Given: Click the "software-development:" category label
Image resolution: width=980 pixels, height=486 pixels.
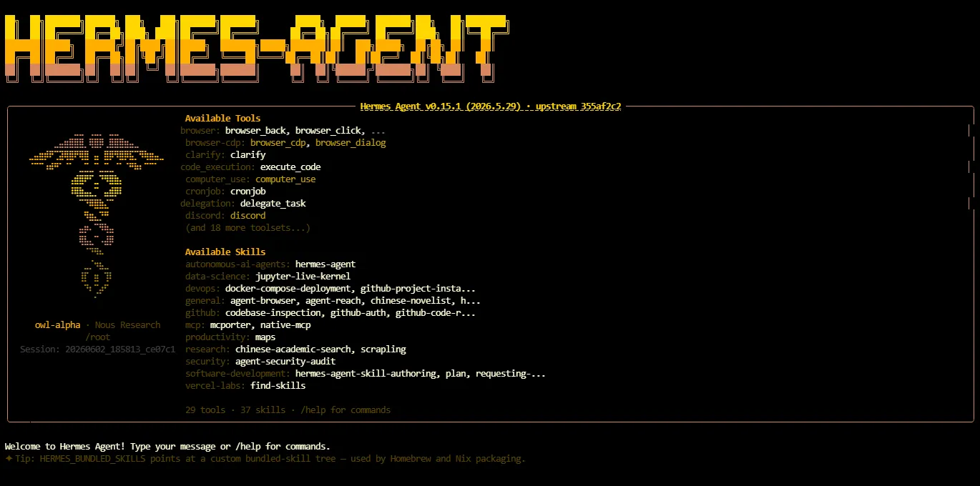Looking at the screenshot, I should tap(237, 374).
